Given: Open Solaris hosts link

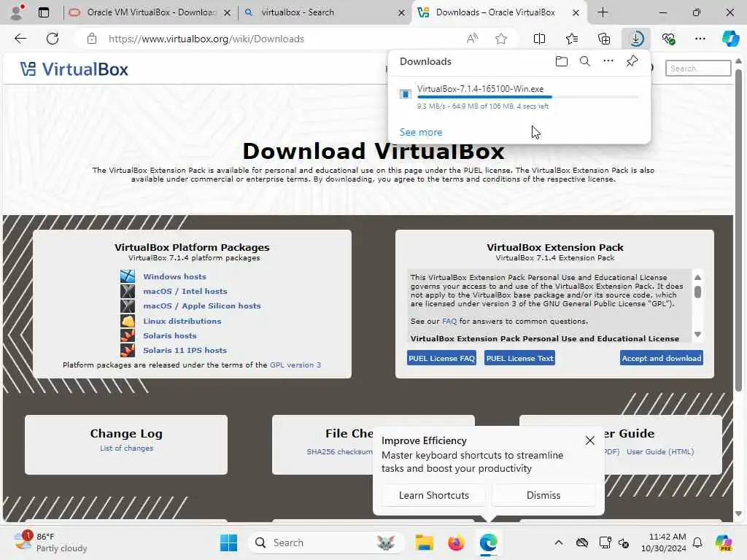Looking at the screenshot, I should click(169, 335).
